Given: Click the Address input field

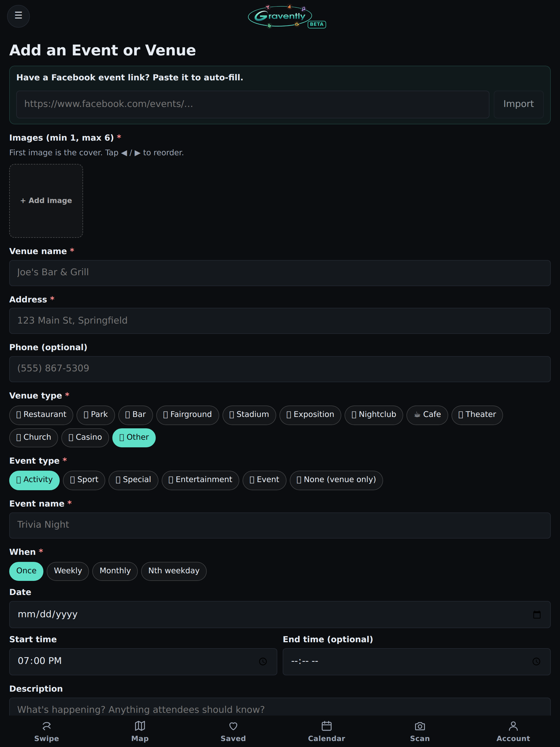Looking at the screenshot, I should point(280,321).
